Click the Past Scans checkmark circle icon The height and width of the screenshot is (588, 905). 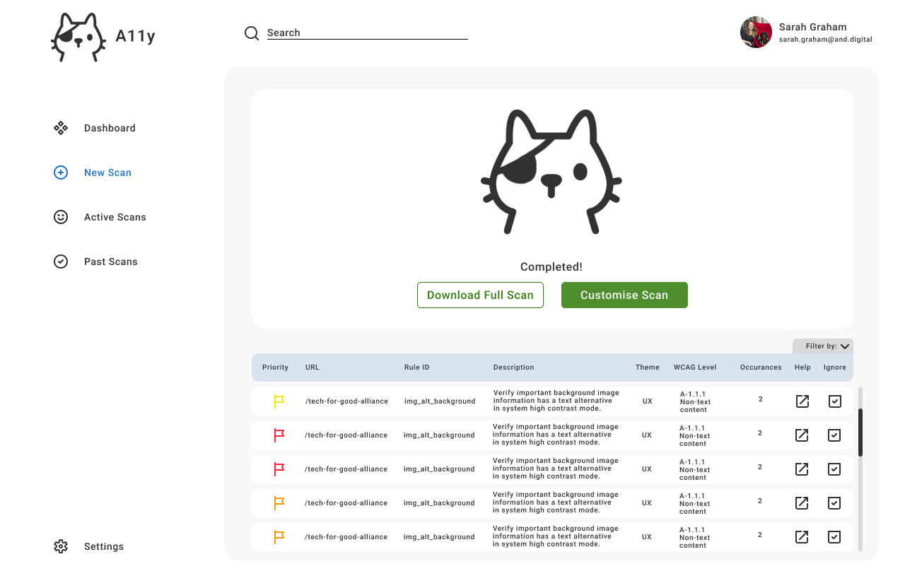tap(61, 261)
